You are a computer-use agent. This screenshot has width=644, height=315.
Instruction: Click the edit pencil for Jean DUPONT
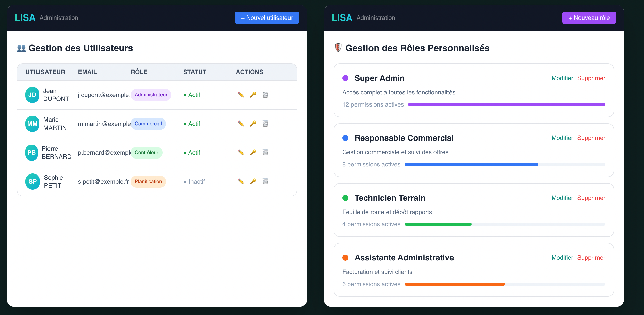241,95
